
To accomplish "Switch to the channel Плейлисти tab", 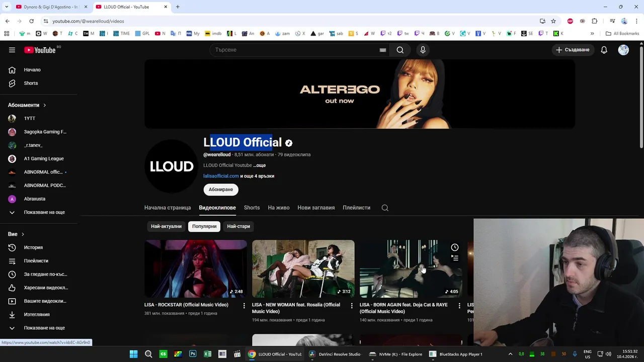I will click(x=356, y=208).
